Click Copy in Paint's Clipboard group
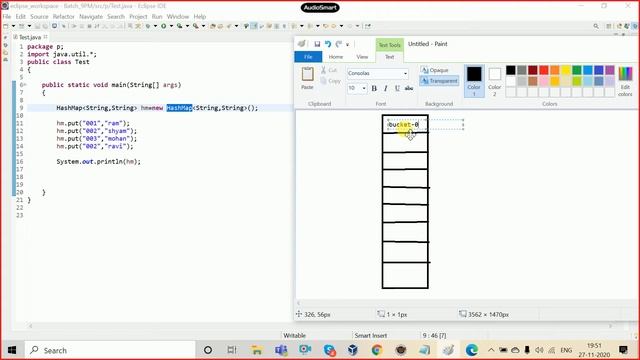This screenshot has width=640, height=360. (x=331, y=81)
